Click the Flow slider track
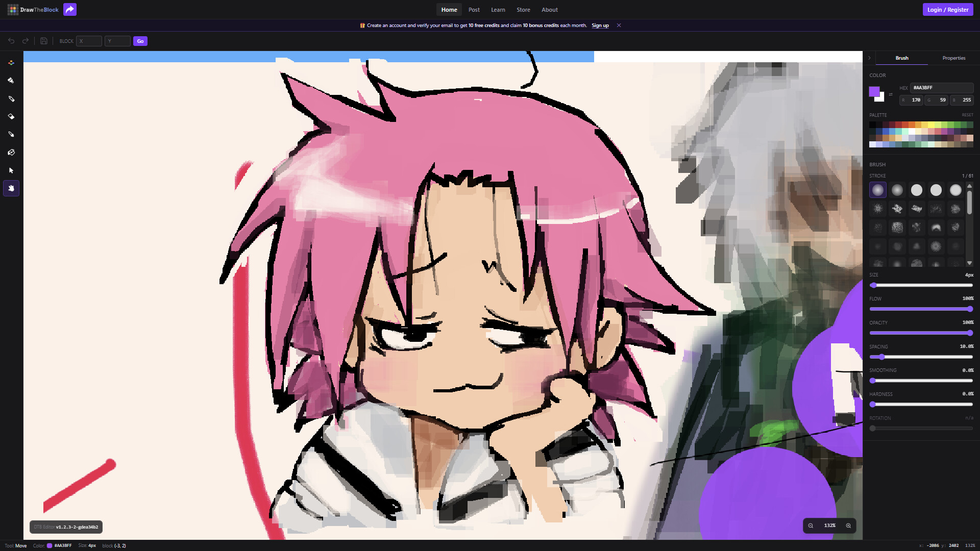Viewport: 980px width, 551px height. point(921,309)
